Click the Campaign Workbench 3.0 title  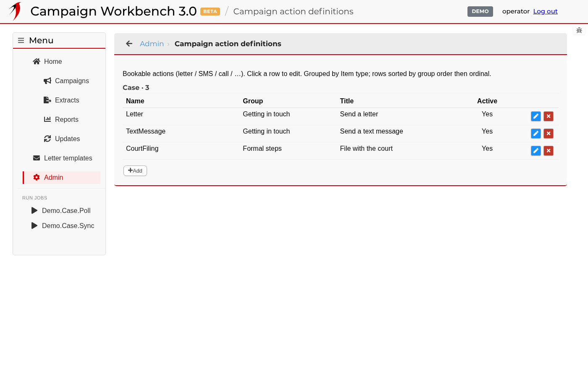113,11
